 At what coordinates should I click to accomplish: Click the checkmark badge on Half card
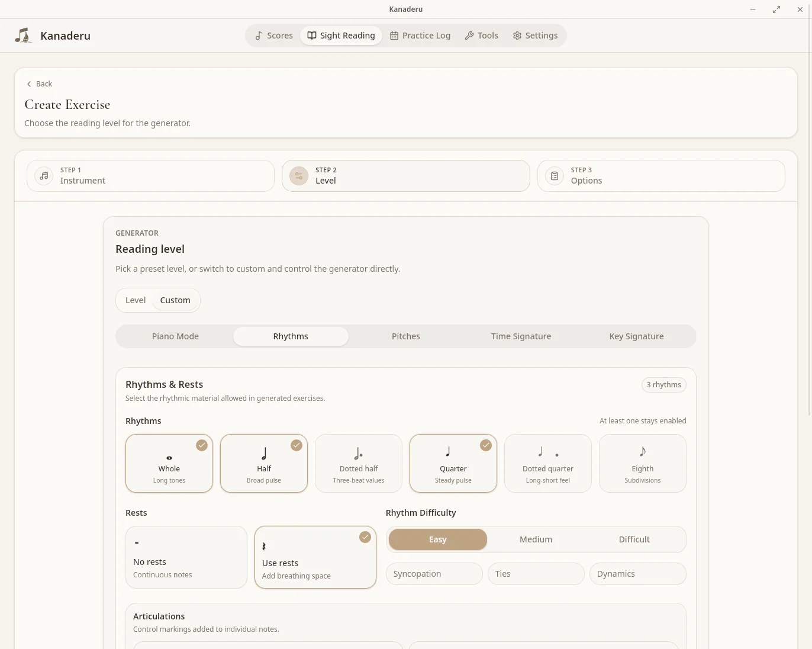pyautogui.click(x=297, y=445)
